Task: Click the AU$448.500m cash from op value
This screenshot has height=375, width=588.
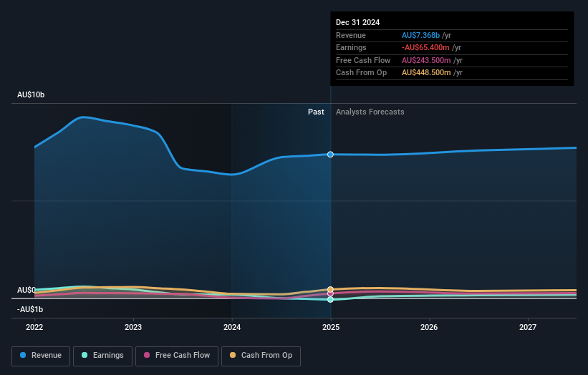Action: (x=426, y=73)
